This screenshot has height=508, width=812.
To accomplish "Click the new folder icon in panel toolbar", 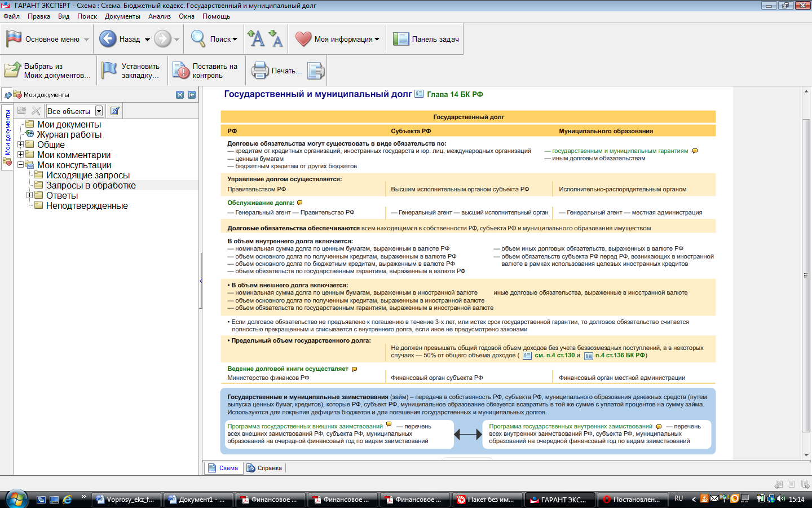I will (x=22, y=111).
